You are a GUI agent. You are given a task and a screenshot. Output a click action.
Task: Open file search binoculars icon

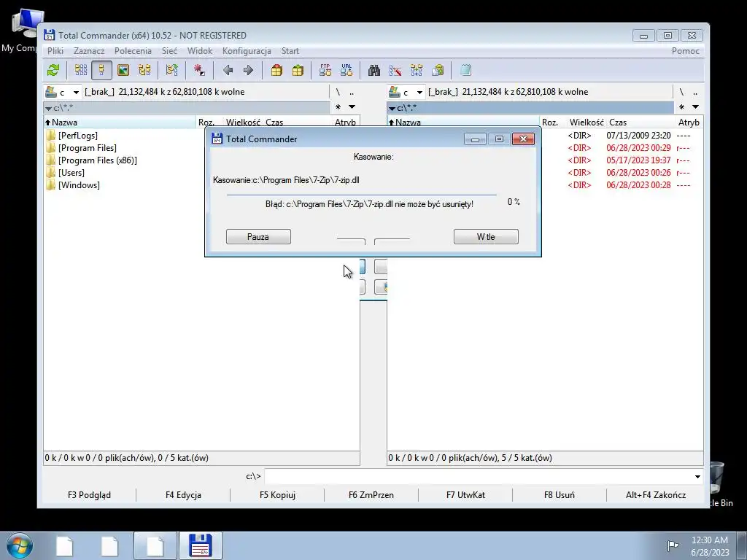pos(374,71)
